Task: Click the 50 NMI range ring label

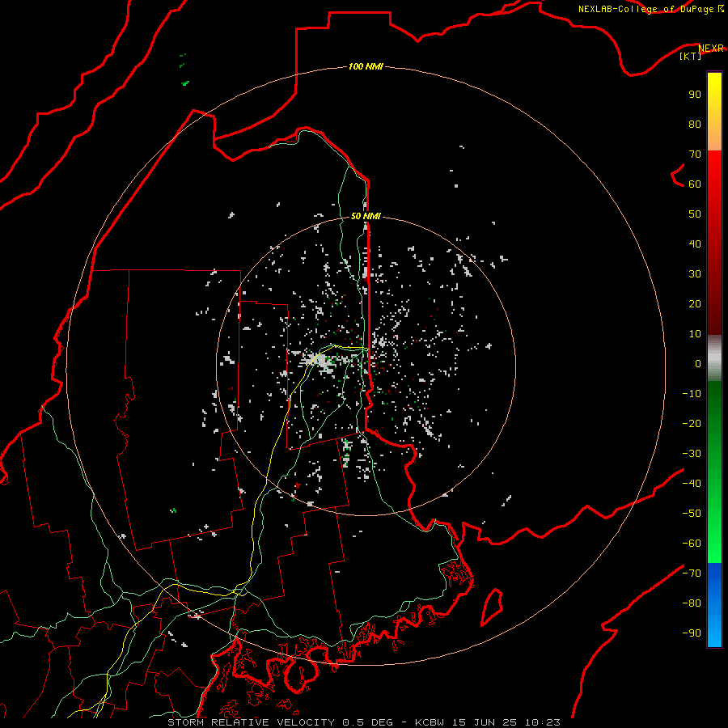Action: pyautogui.click(x=366, y=216)
